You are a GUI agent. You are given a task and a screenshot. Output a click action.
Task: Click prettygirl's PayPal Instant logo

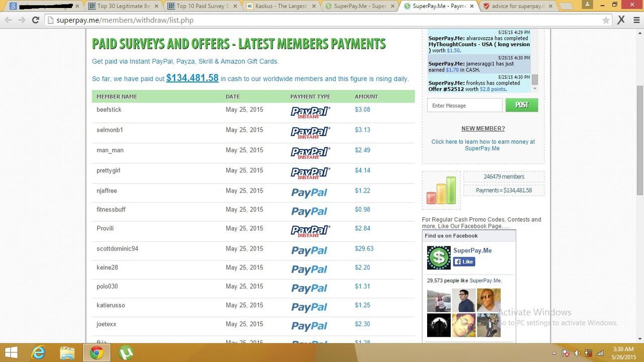click(310, 172)
